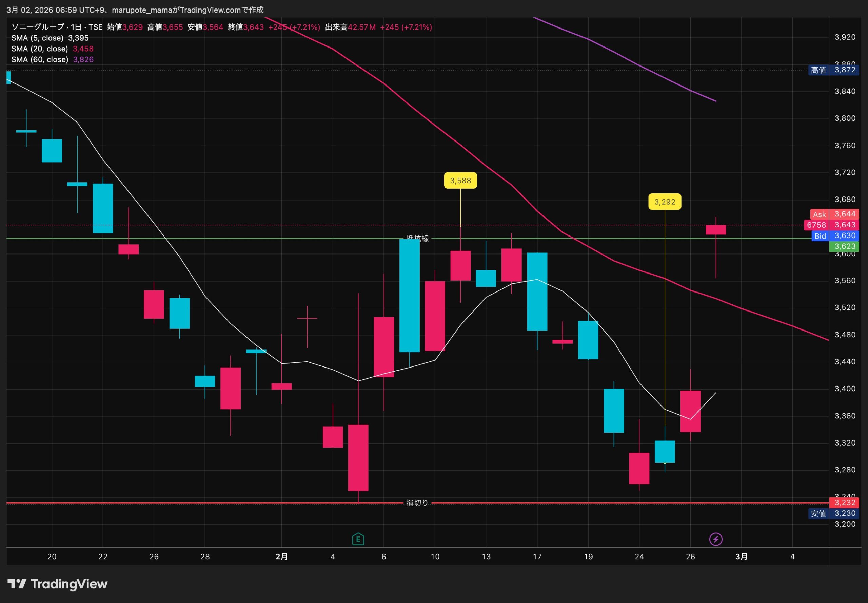Click the green 3,623 resistance price label
This screenshot has width=868, height=603.
pyautogui.click(x=844, y=246)
